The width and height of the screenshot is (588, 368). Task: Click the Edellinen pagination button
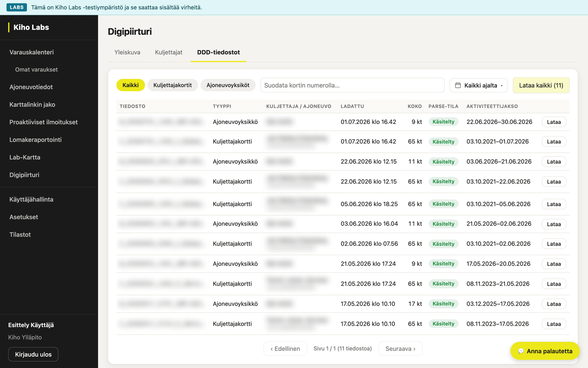coord(285,349)
